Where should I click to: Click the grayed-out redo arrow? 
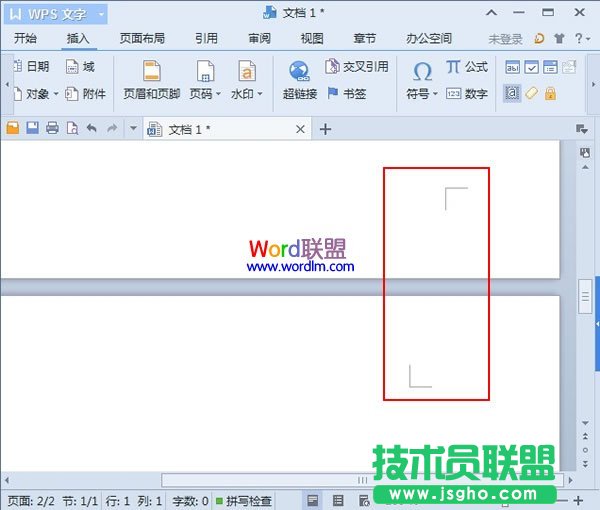pyautogui.click(x=112, y=128)
